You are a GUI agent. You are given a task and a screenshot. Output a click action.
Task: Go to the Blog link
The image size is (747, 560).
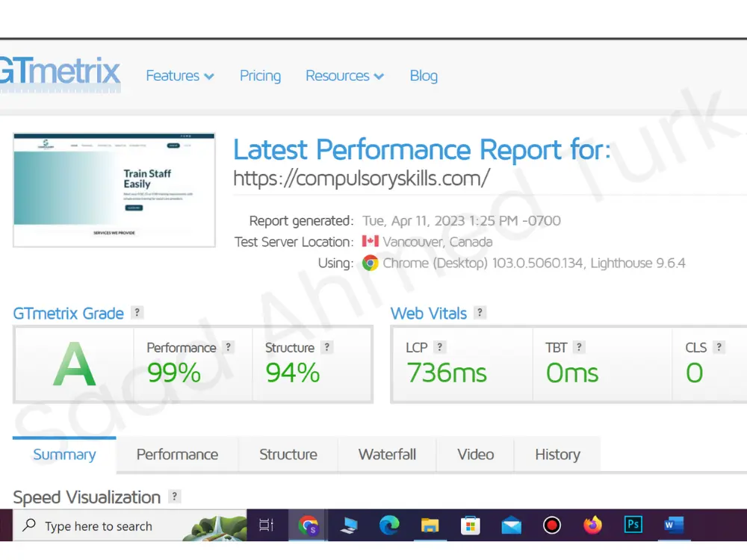click(424, 76)
